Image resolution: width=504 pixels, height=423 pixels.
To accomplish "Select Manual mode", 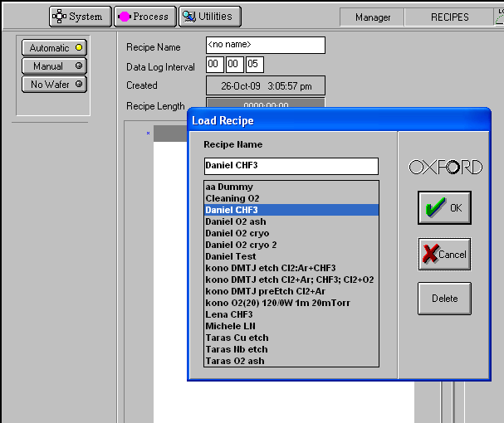I will 54,66.
